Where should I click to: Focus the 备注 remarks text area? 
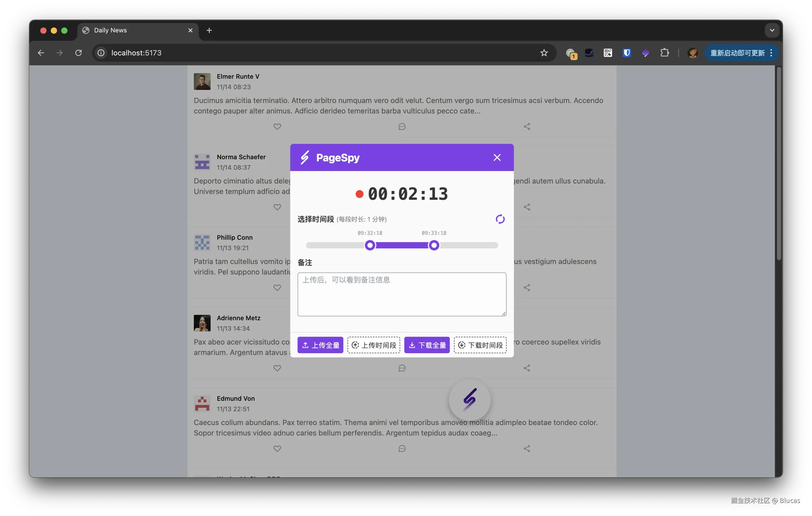click(x=402, y=294)
